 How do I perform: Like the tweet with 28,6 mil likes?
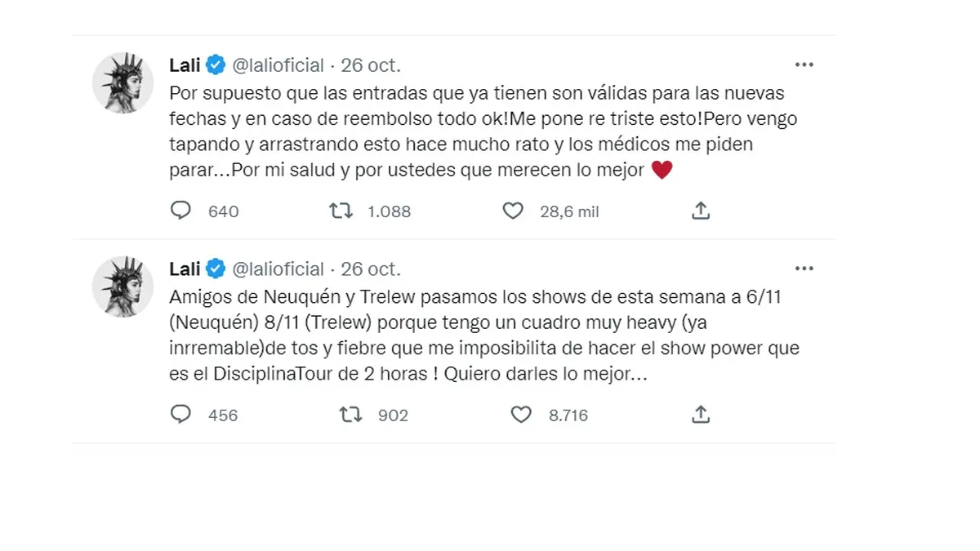point(512,211)
